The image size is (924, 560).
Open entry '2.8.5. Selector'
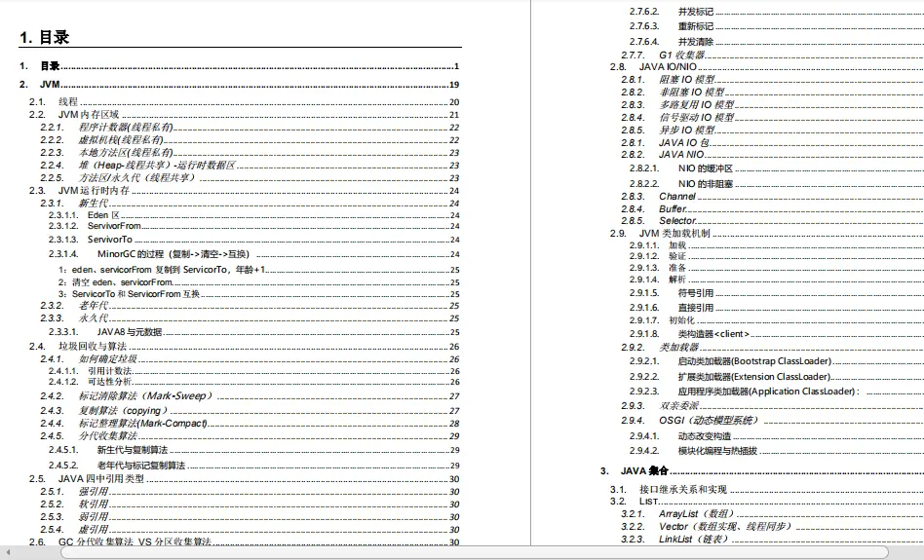pos(772,221)
